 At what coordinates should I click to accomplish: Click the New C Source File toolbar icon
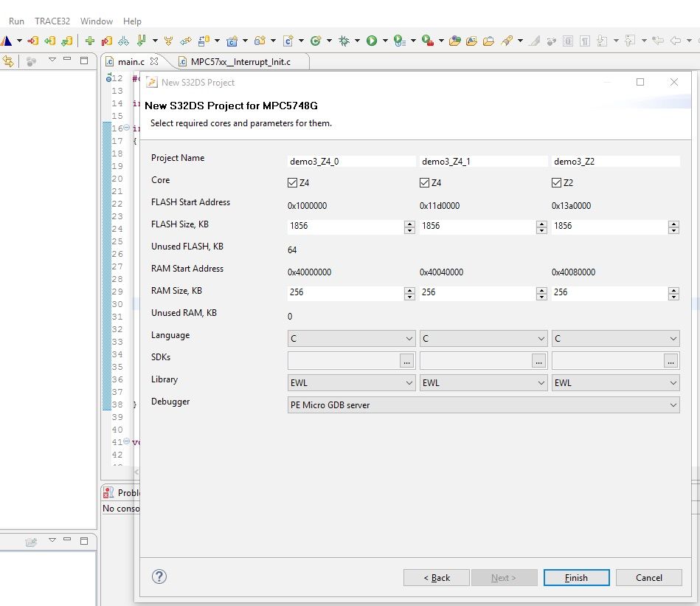click(288, 41)
